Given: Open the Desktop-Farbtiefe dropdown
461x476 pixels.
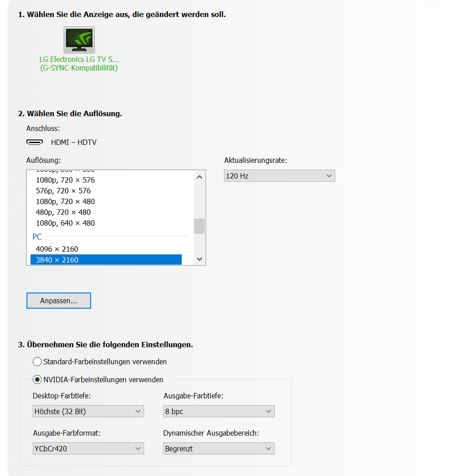Looking at the screenshot, I should (88, 411).
